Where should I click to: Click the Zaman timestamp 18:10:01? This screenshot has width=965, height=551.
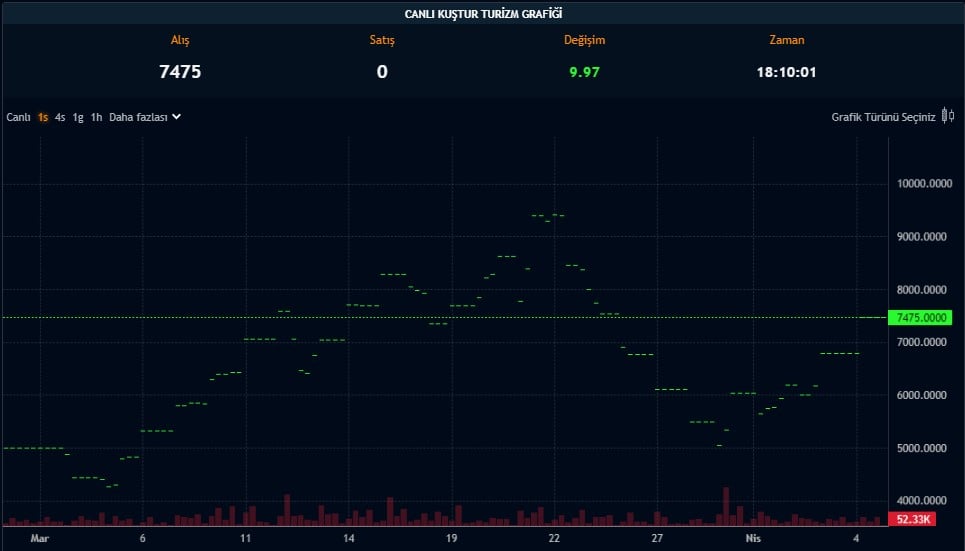(786, 72)
